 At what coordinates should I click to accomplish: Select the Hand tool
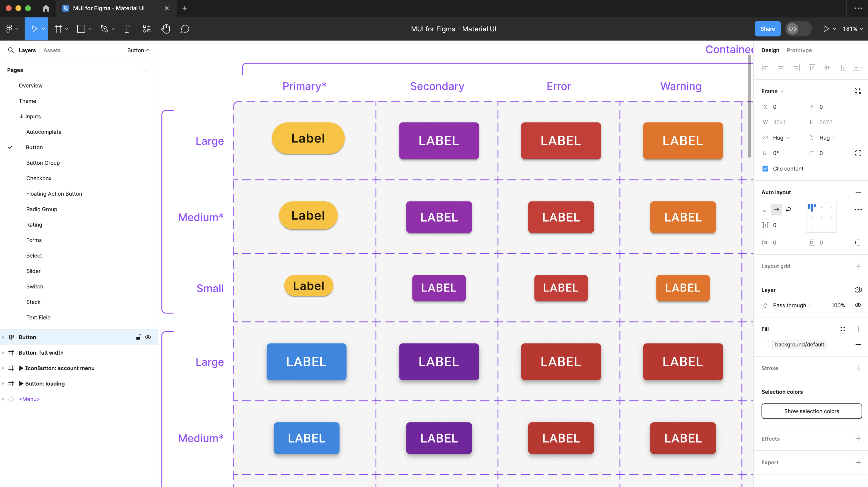[165, 29]
